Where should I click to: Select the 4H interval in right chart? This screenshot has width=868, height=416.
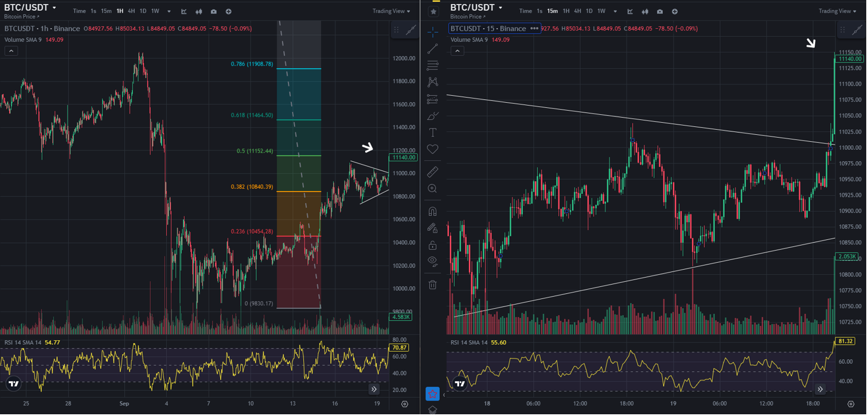[x=577, y=11]
